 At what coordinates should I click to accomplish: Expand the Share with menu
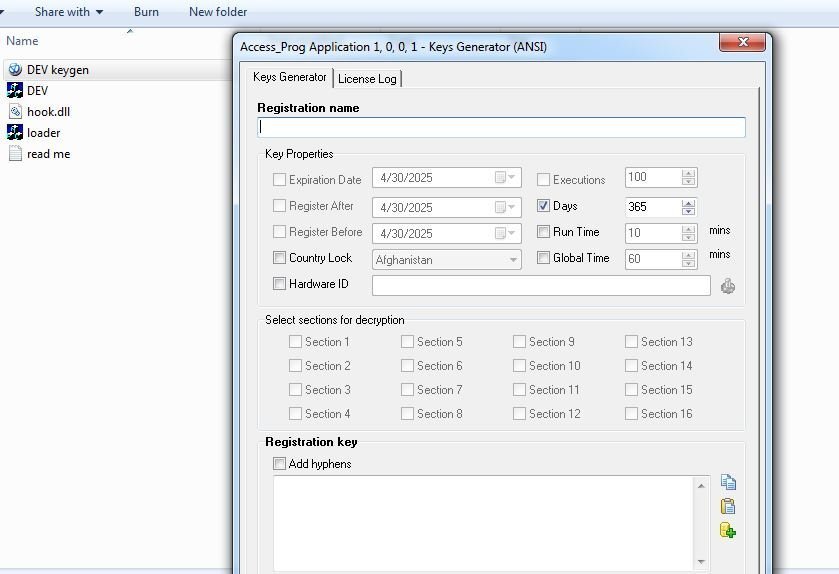pos(69,12)
